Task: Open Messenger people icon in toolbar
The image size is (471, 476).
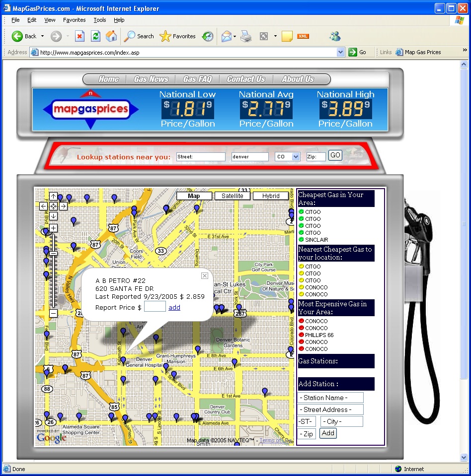Action: click(x=334, y=36)
